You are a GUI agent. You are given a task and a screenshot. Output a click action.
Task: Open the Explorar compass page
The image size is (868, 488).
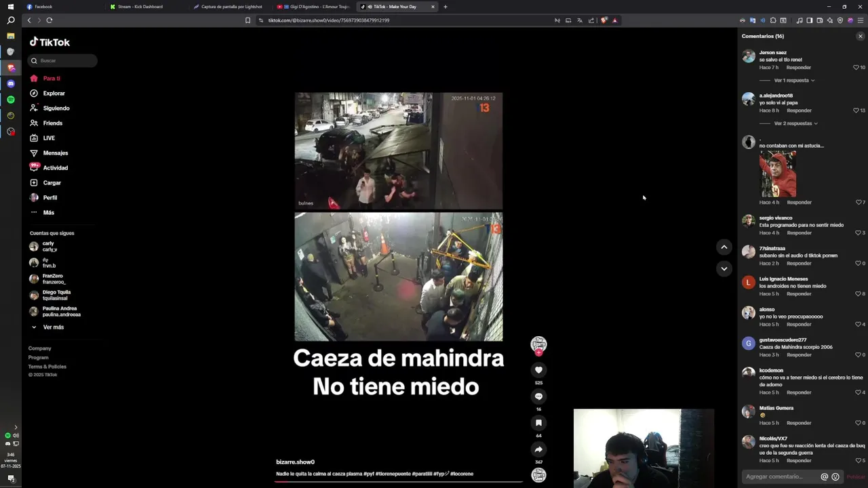click(x=47, y=94)
